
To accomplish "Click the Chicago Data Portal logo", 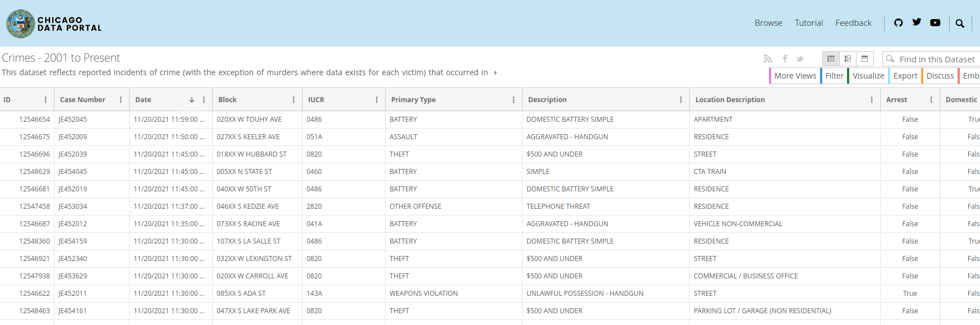I will pyautogui.click(x=54, y=24).
